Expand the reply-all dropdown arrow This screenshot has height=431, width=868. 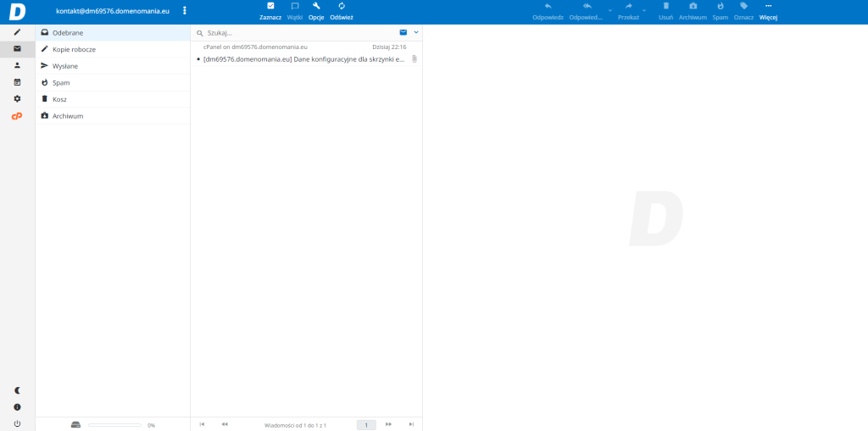tap(610, 10)
